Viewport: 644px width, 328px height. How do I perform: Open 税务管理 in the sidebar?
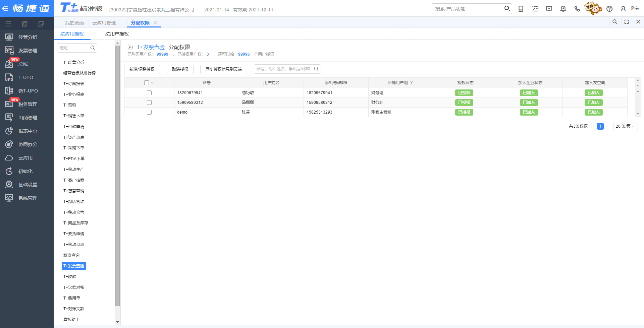(x=28, y=104)
